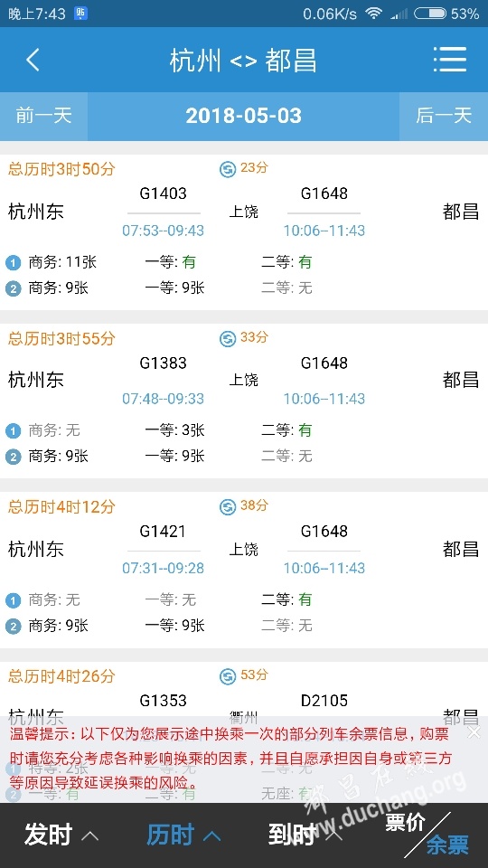Open the 2018-05-03 date picker
This screenshot has height=868, width=488.
(243, 117)
